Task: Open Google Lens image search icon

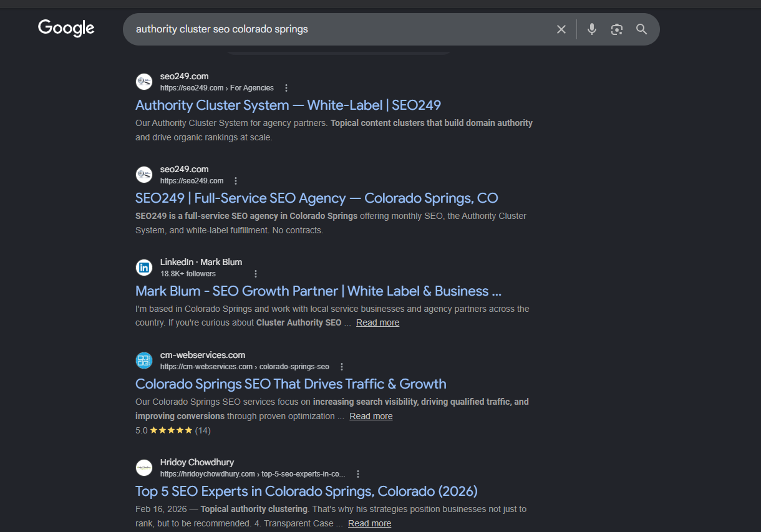Action: pyautogui.click(x=617, y=29)
